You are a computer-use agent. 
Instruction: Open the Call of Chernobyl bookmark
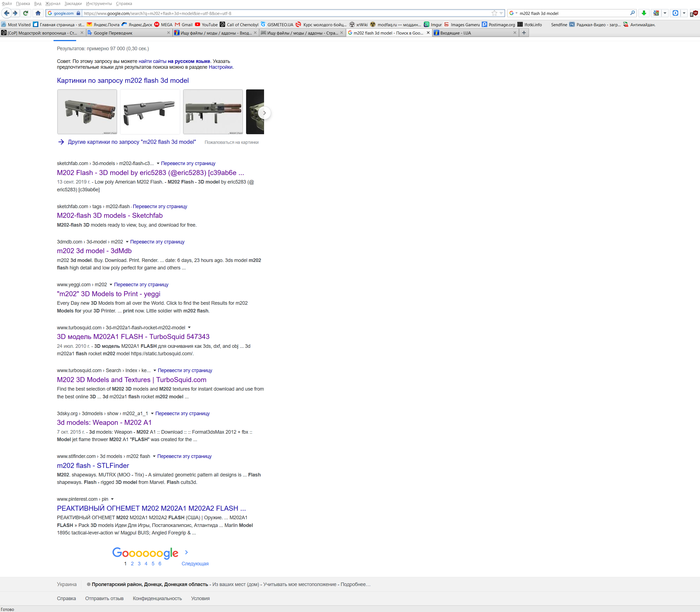tap(239, 25)
